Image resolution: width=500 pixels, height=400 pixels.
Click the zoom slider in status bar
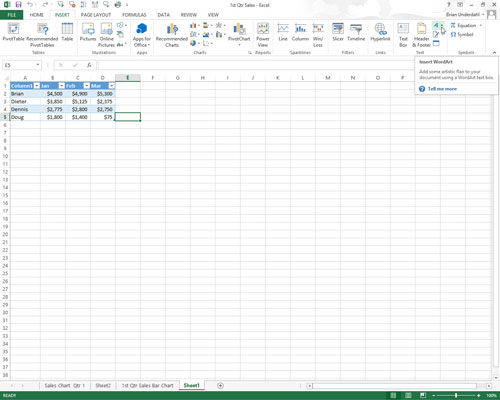click(x=456, y=395)
